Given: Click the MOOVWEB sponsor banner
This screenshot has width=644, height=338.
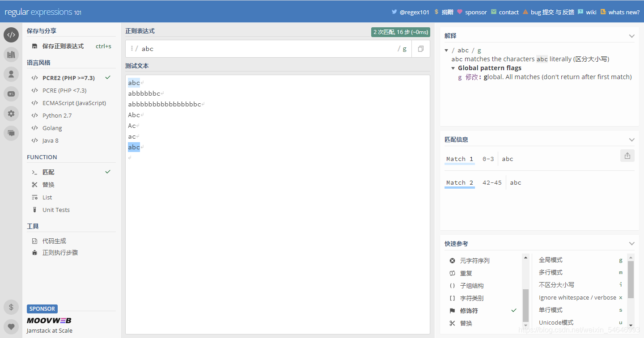Looking at the screenshot, I should tap(49, 320).
